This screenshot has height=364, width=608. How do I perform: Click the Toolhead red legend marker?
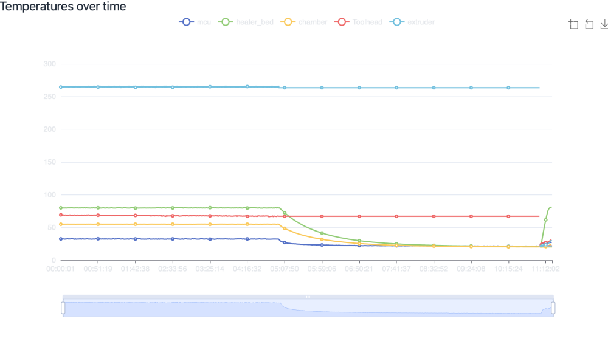pos(342,22)
